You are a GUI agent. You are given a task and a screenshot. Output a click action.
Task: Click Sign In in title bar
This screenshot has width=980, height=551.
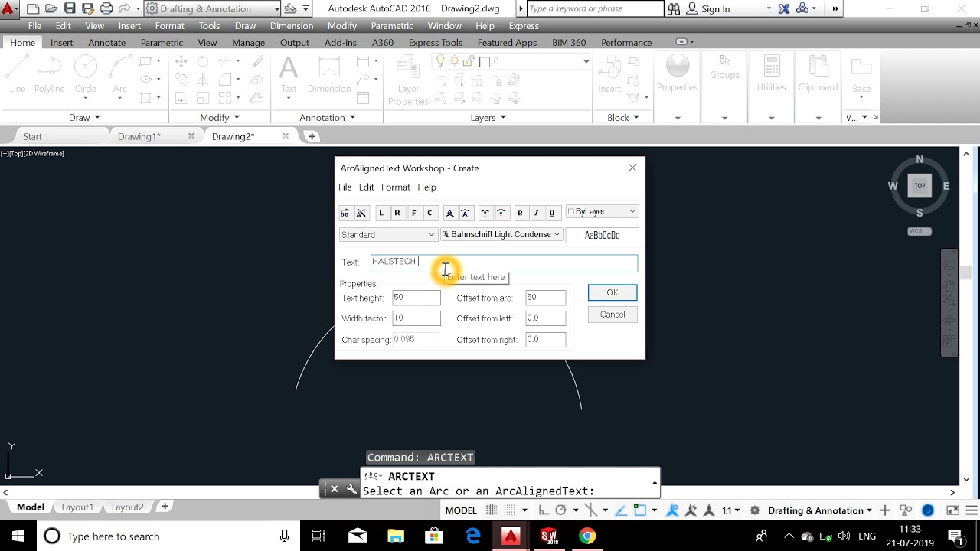tap(708, 9)
